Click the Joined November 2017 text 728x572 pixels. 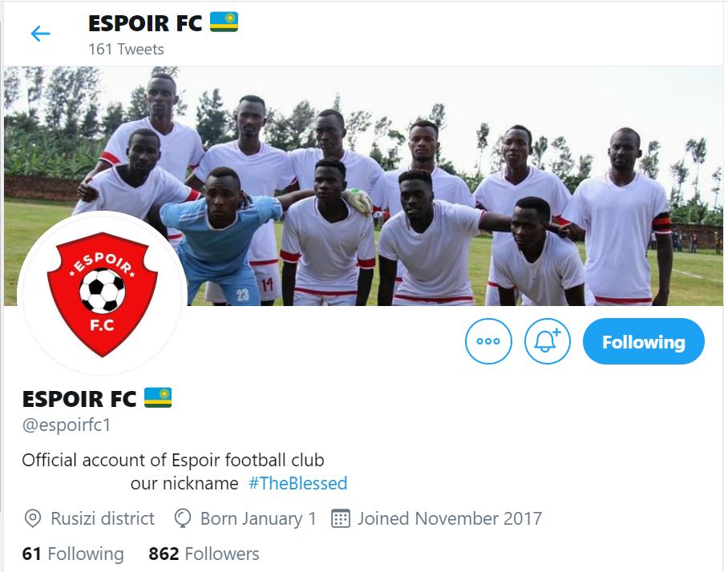tap(450, 518)
